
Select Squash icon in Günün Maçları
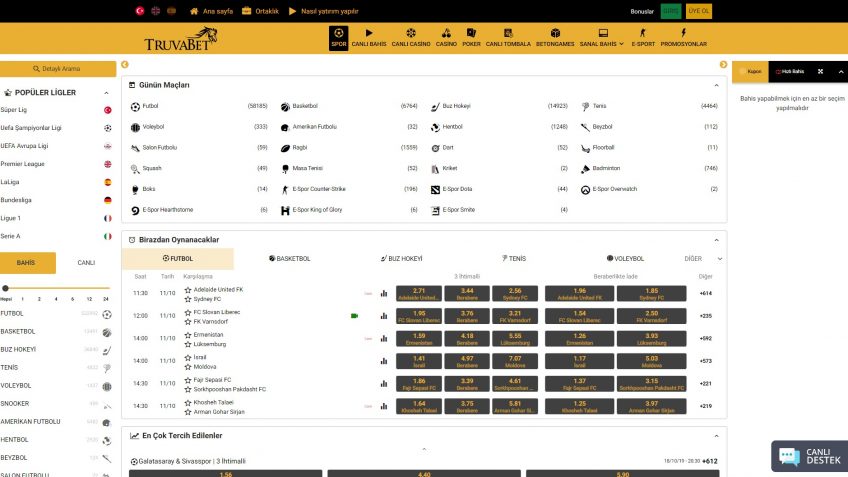pos(135,169)
